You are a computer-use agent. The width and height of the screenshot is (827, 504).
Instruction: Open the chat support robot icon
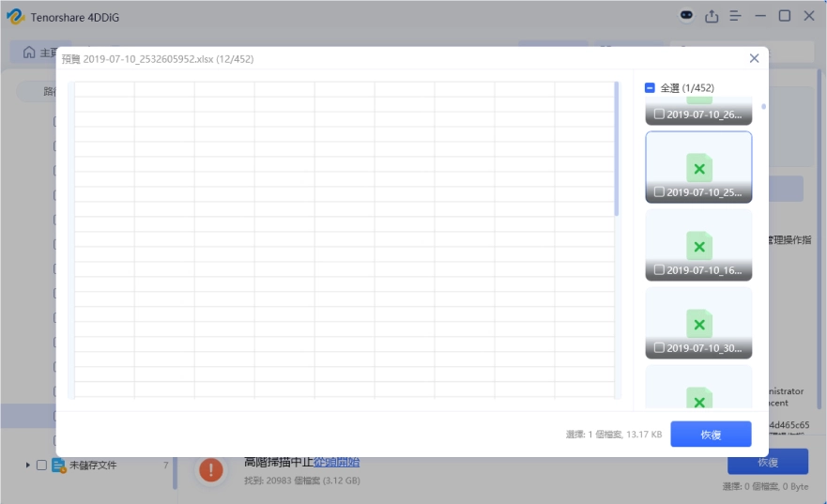pyautogui.click(x=686, y=15)
